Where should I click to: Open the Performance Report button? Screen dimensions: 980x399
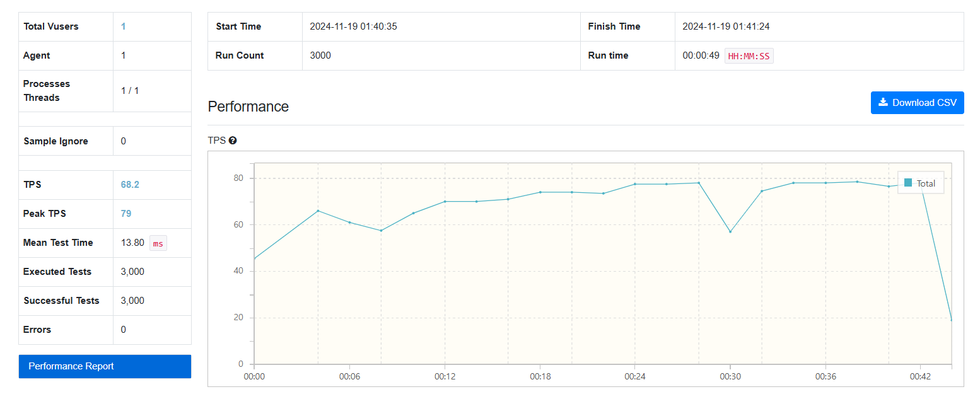[105, 366]
